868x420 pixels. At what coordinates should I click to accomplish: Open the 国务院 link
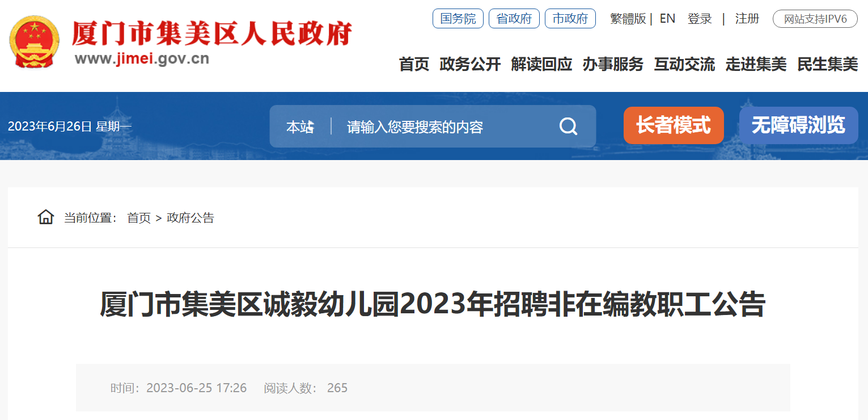point(458,19)
